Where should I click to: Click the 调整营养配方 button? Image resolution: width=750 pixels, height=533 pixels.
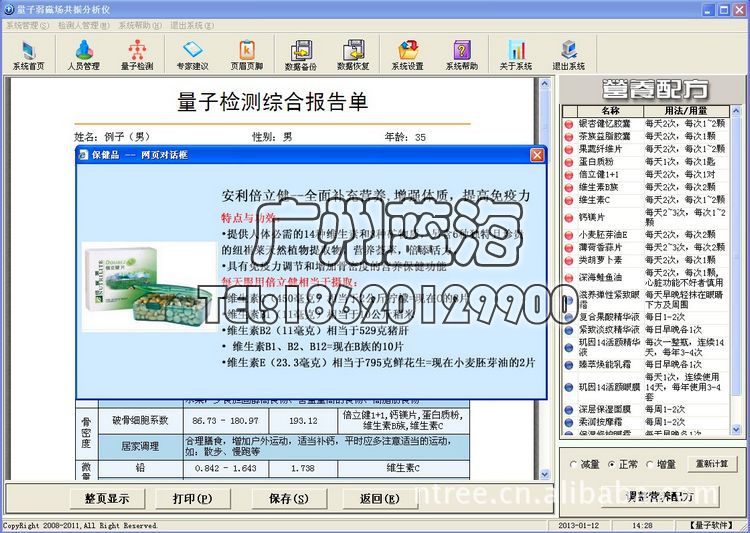(x=660, y=497)
